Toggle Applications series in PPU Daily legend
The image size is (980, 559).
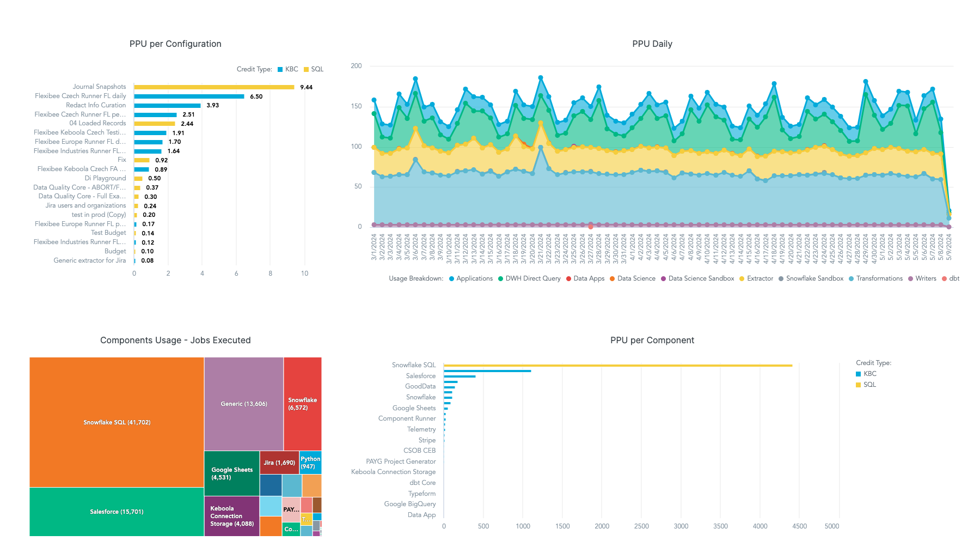[x=471, y=278]
